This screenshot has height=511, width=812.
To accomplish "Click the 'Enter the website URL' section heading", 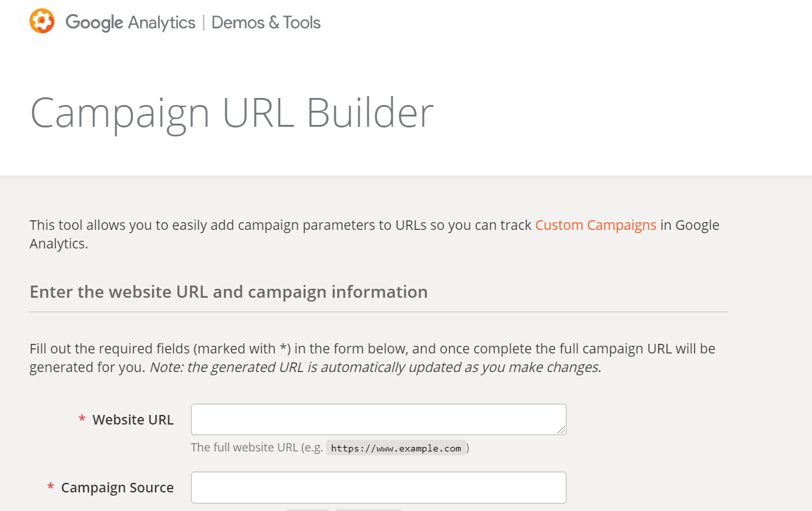I will click(228, 292).
